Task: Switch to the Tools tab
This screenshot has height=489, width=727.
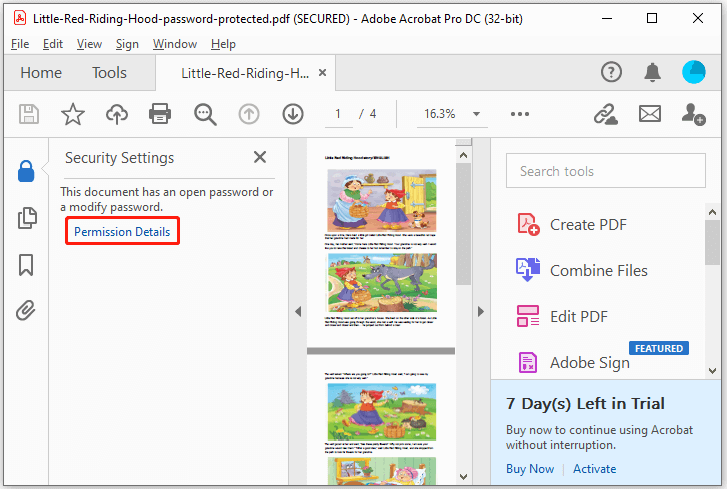Action: coord(109,73)
